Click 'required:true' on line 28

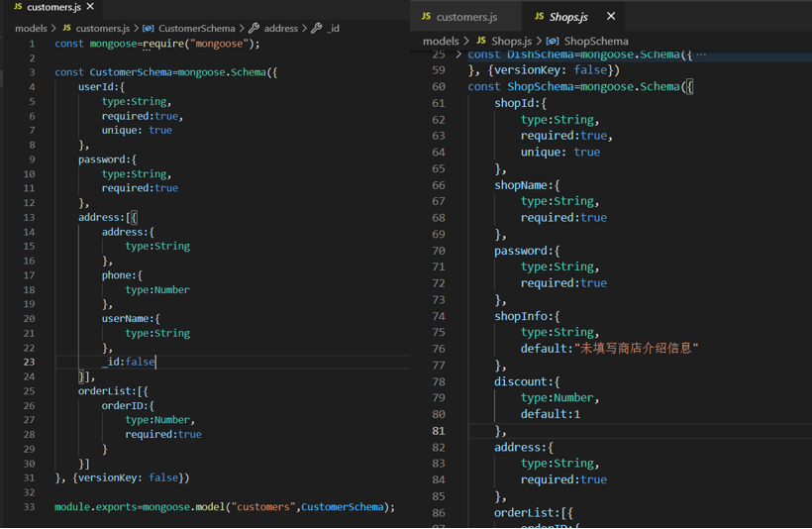[163, 435]
